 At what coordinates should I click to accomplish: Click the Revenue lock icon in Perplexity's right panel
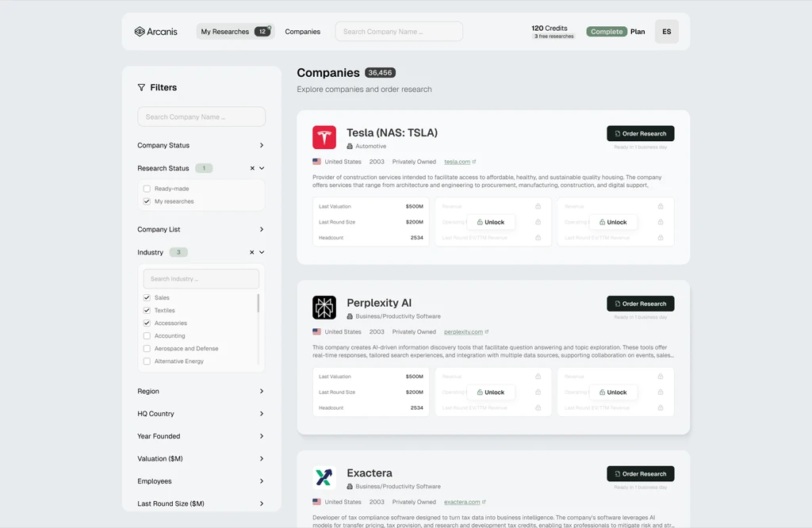[661, 377]
